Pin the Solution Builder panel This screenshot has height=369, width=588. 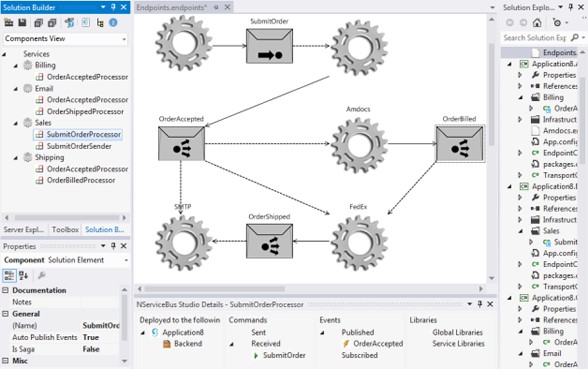113,7
